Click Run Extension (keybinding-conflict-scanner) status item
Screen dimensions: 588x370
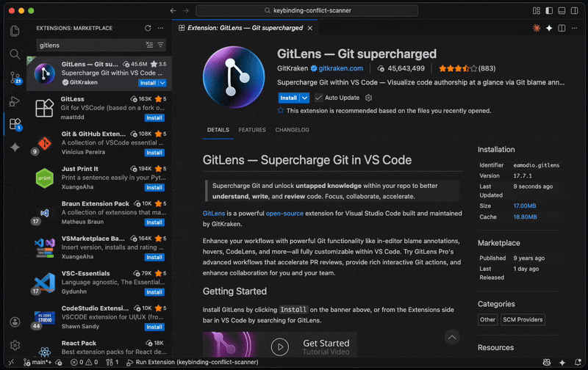pyautogui.click(x=193, y=362)
